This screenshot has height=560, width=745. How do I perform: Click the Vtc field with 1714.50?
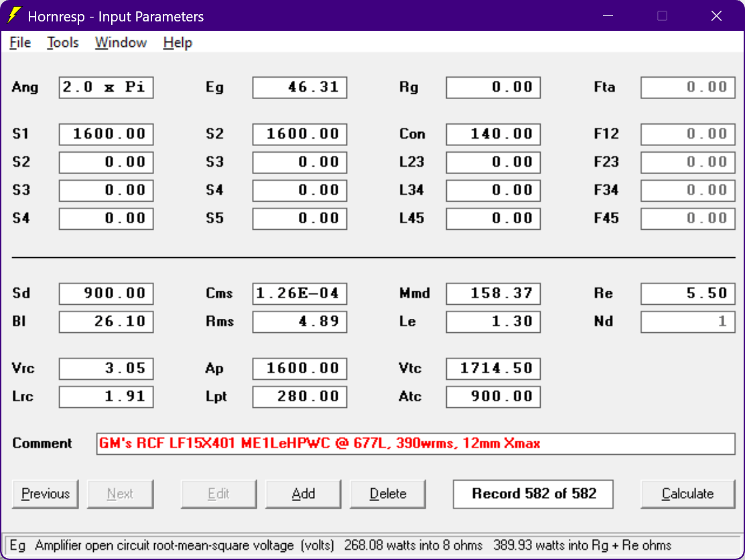point(493,368)
